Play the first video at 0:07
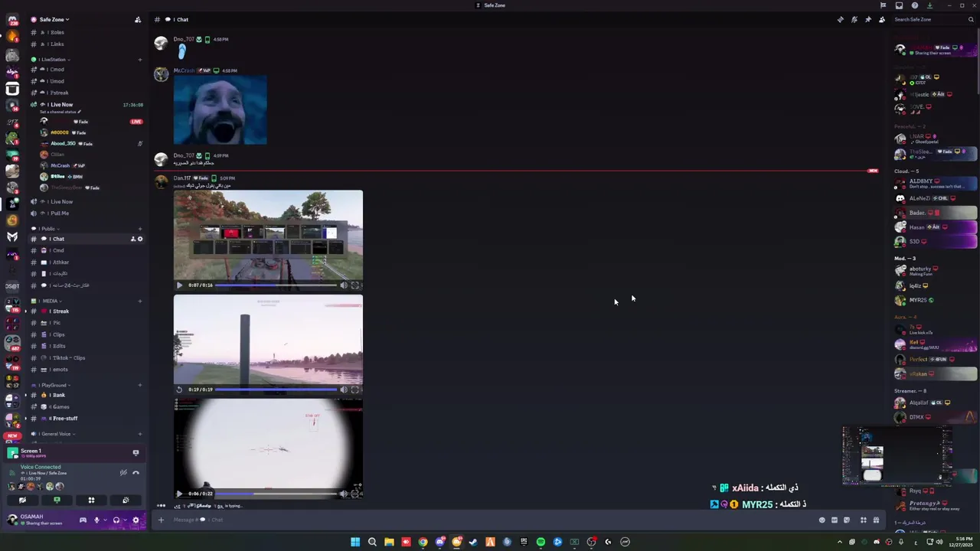Viewport: 980px width, 551px height. pos(179,285)
